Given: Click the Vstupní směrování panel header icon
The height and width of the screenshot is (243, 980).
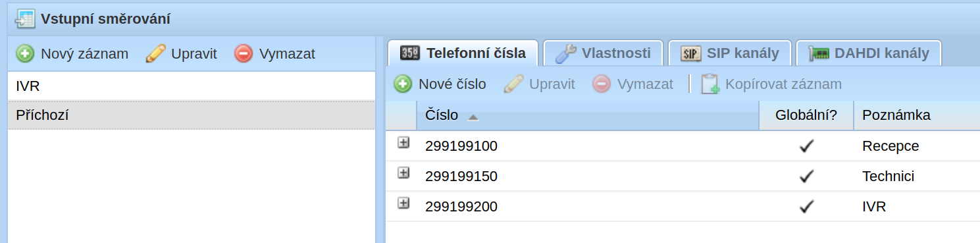Looking at the screenshot, I should coord(26,19).
